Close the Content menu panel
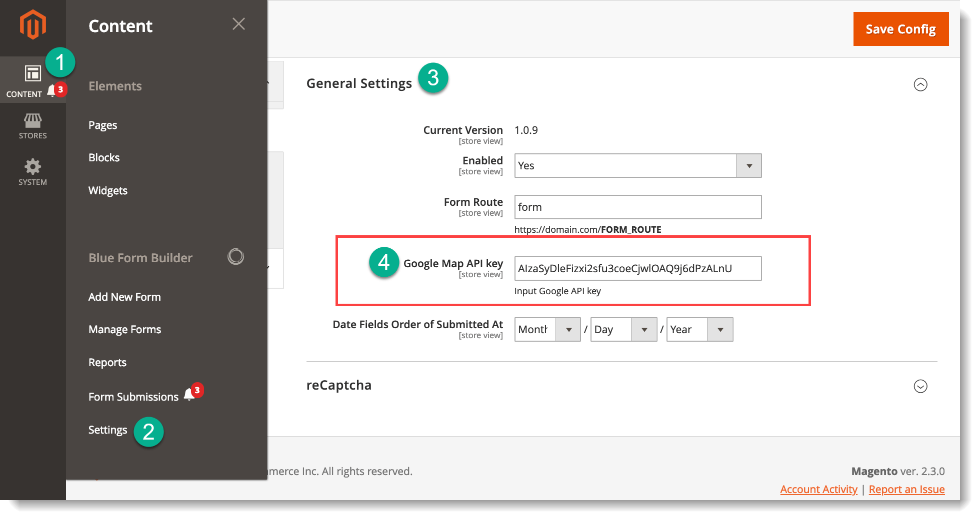 238,24
